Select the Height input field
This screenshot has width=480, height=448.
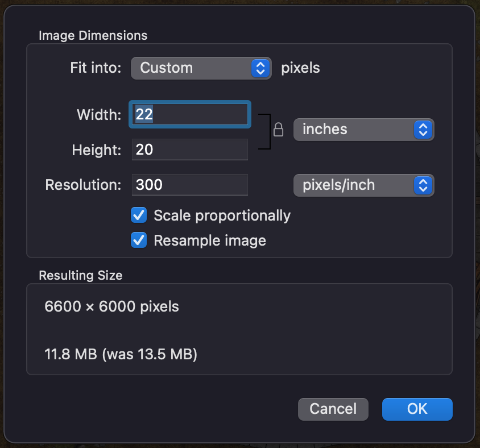click(x=190, y=150)
